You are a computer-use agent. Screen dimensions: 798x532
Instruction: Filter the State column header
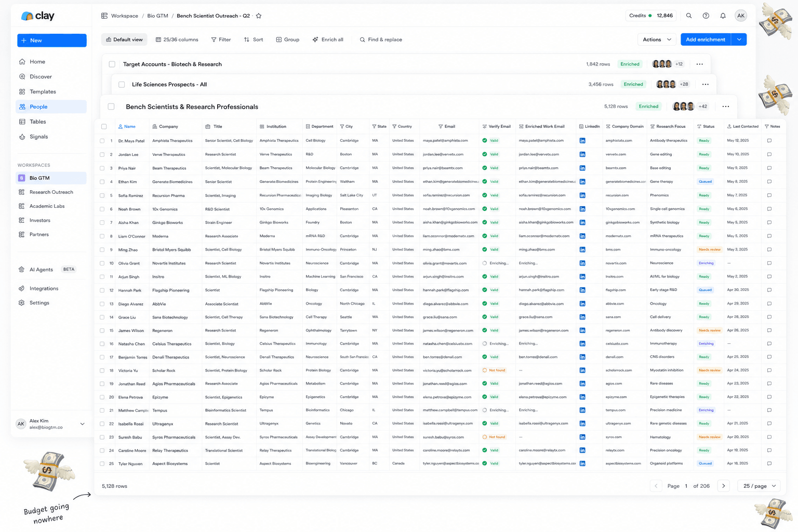[x=379, y=126]
